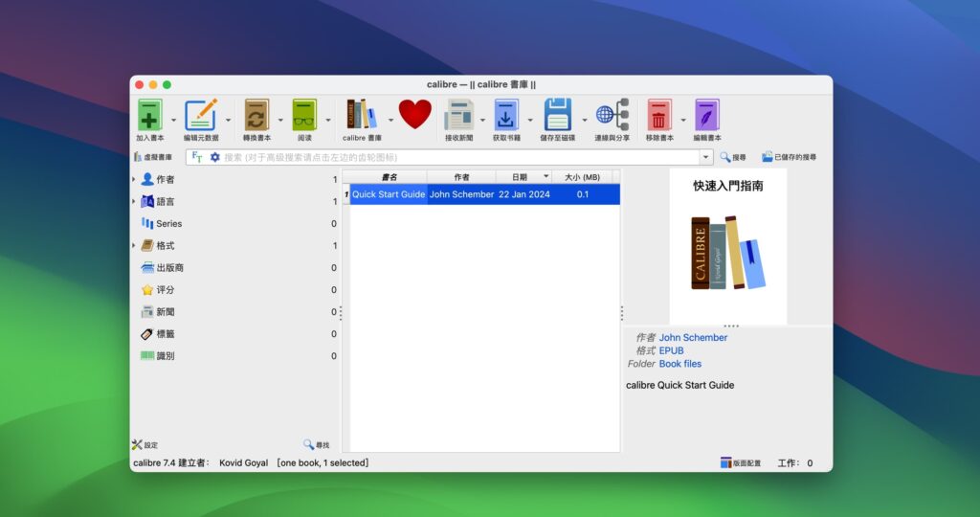Image resolution: width=980 pixels, height=517 pixels.
Task: Open Connect and share globe icon
Action: pos(612,114)
